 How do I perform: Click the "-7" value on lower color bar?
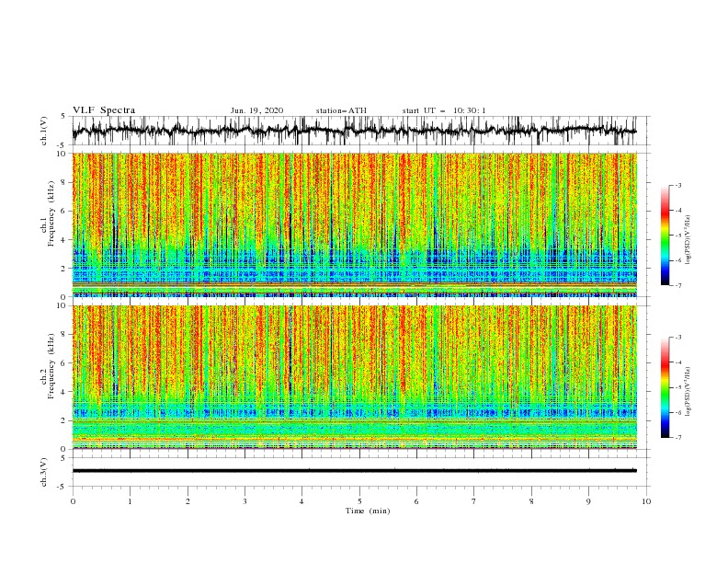pos(678,438)
